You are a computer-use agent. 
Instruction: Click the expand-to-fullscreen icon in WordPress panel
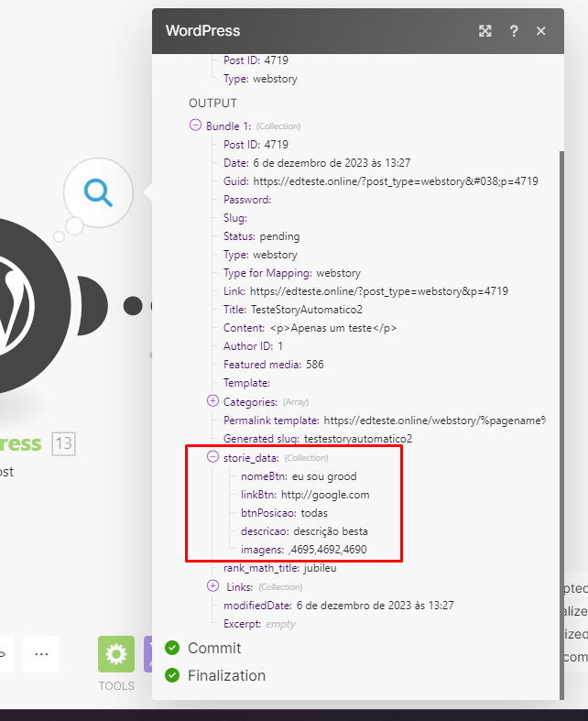[485, 31]
